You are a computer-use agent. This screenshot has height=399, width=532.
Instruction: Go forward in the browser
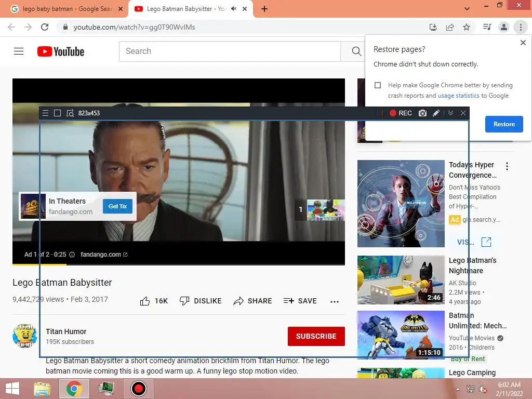point(28,27)
